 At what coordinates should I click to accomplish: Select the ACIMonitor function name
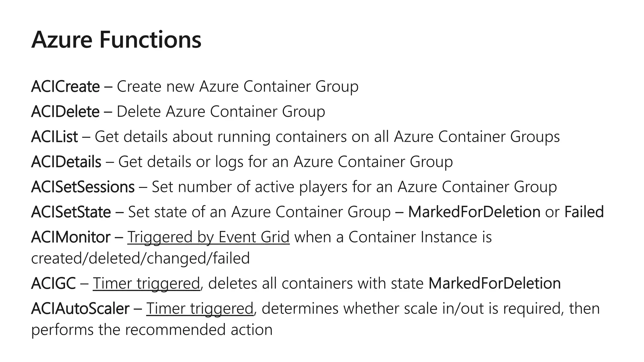71,237
